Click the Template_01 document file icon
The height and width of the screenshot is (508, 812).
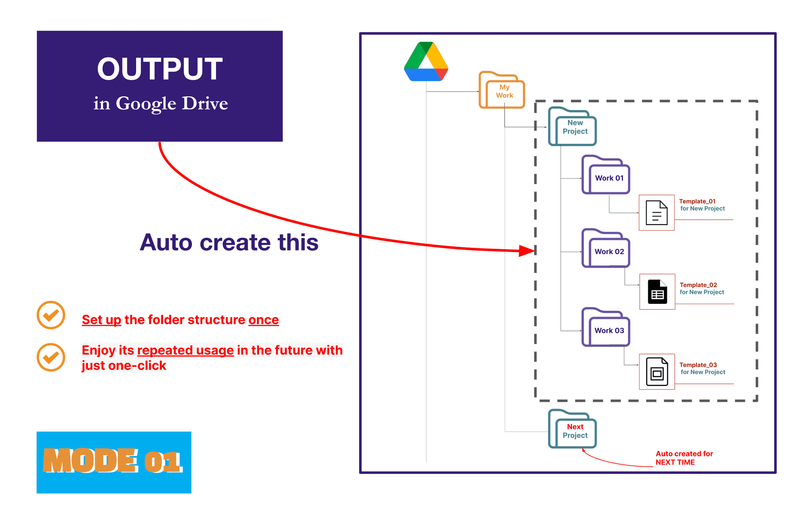point(656,213)
